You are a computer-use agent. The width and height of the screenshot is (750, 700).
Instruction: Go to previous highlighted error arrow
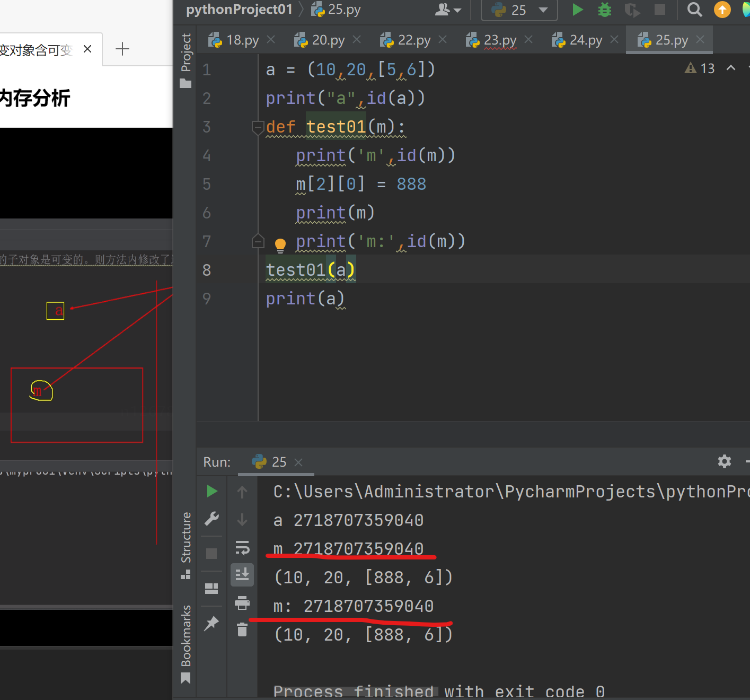(731, 68)
